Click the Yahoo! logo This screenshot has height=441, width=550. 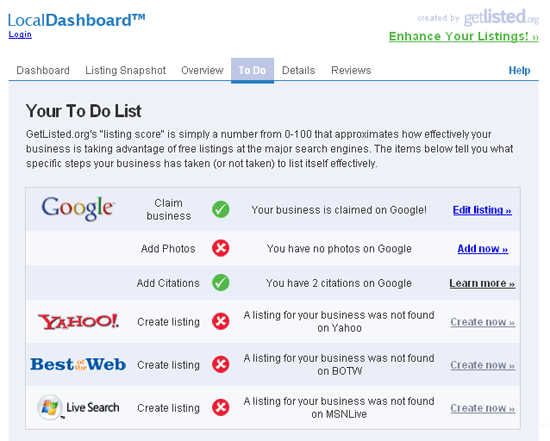(78, 321)
